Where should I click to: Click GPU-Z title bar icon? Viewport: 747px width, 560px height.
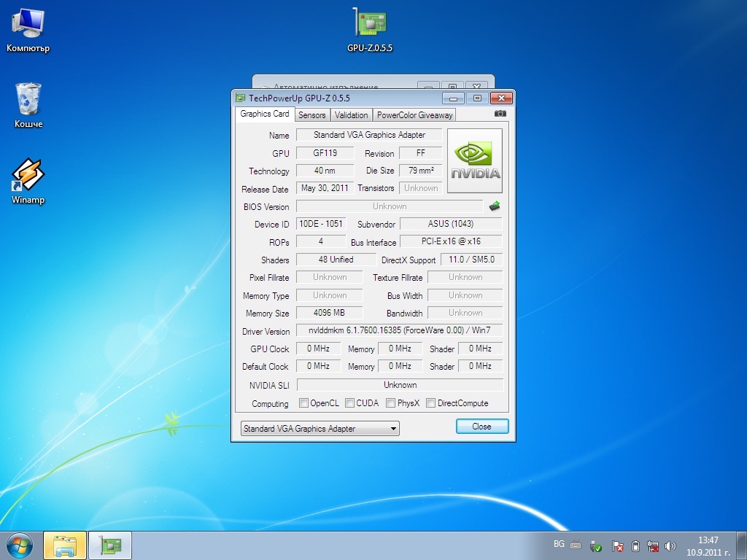tap(241, 98)
